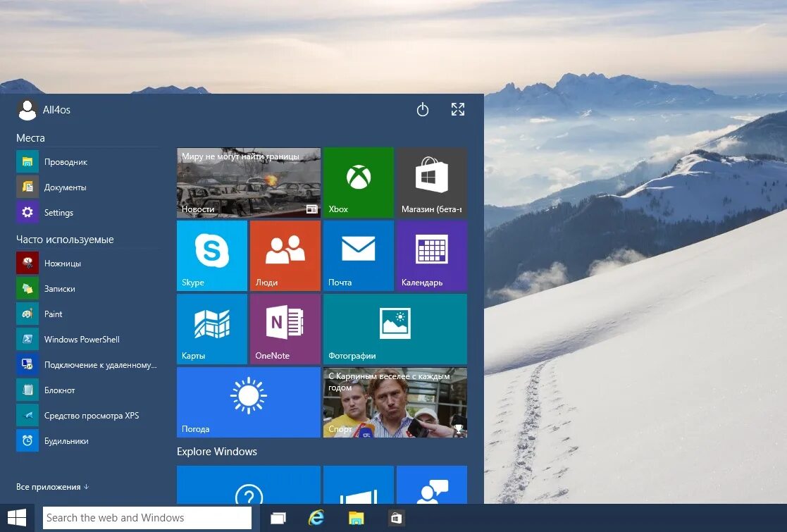Open the Погода (Weather) tile
787x532 pixels.
click(x=248, y=402)
